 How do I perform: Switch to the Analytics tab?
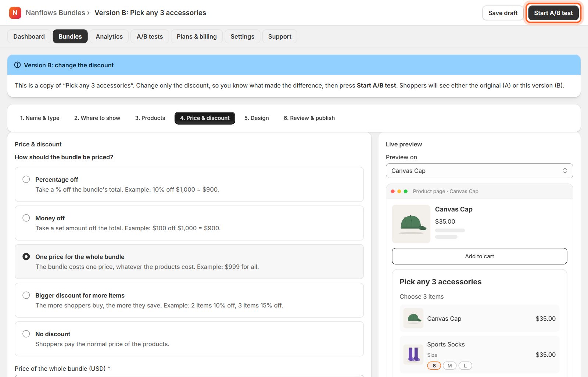pos(109,36)
